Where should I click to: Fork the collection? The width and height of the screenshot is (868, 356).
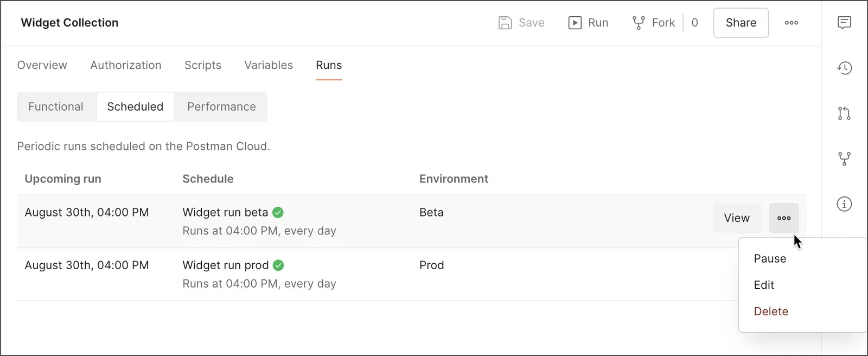(653, 23)
